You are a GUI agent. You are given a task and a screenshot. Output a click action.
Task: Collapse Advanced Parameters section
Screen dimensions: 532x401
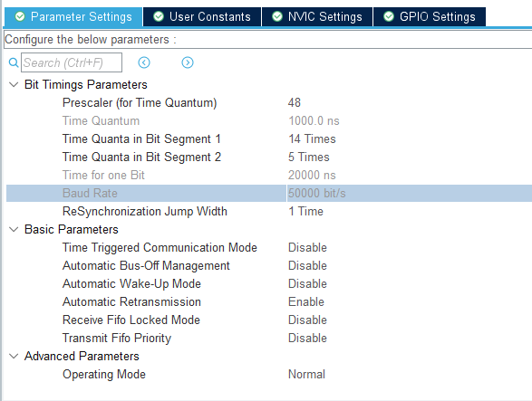coord(14,357)
